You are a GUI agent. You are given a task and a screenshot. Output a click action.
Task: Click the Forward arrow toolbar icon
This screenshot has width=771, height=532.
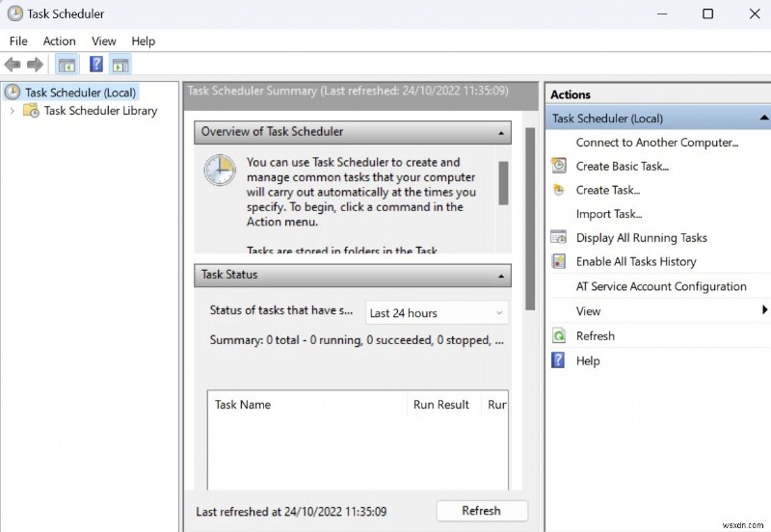[x=35, y=65]
